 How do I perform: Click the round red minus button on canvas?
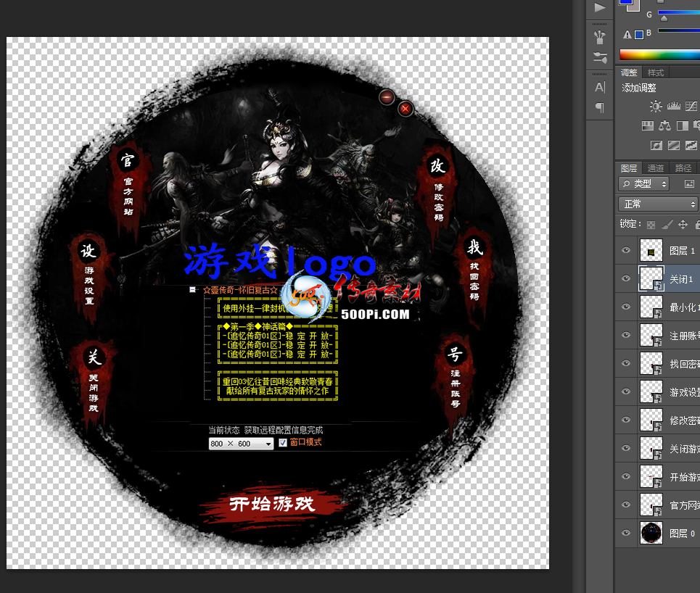pyautogui.click(x=387, y=97)
